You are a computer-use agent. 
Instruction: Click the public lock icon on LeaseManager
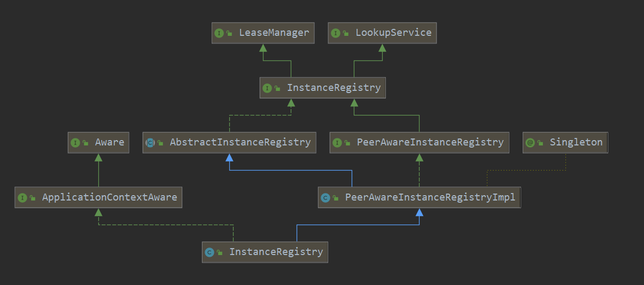pos(229,34)
